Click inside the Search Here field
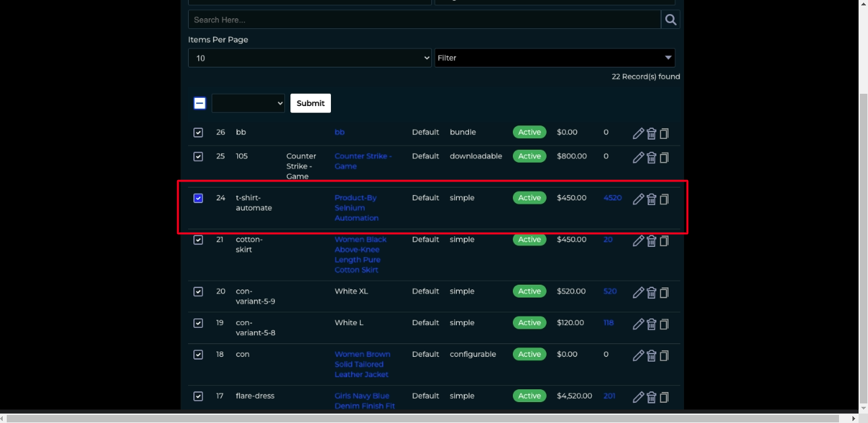The width and height of the screenshot is (868, 423). pos(425,19)
